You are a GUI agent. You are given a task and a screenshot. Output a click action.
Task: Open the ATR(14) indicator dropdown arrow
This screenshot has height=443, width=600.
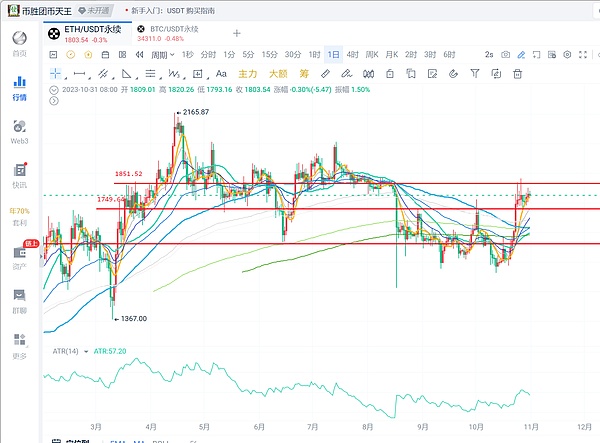pyautogui.click(x=85, y=352)
